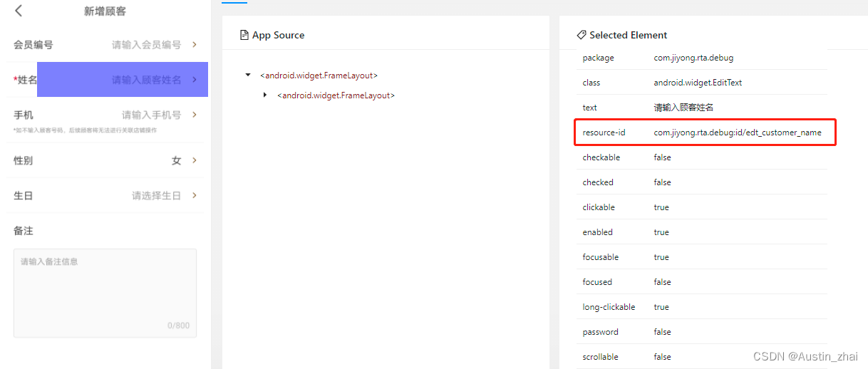Click the App Source document icon
868x369 pixels.
(x=244, y=35)
